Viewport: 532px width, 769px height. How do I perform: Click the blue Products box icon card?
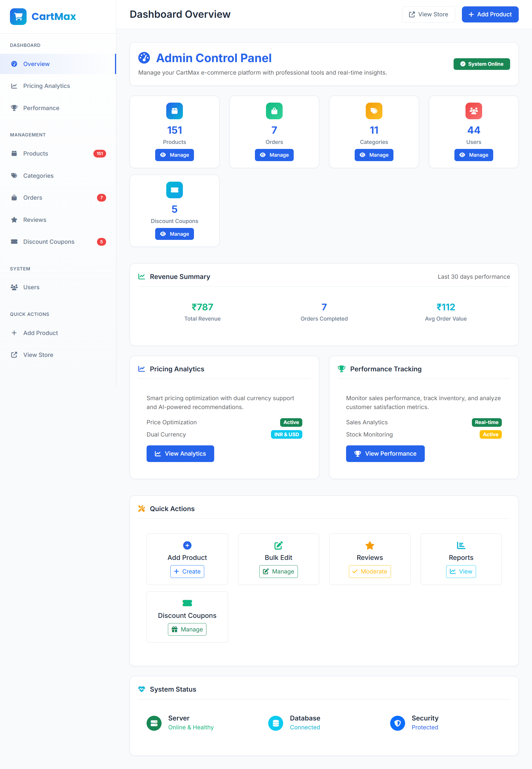174,111
